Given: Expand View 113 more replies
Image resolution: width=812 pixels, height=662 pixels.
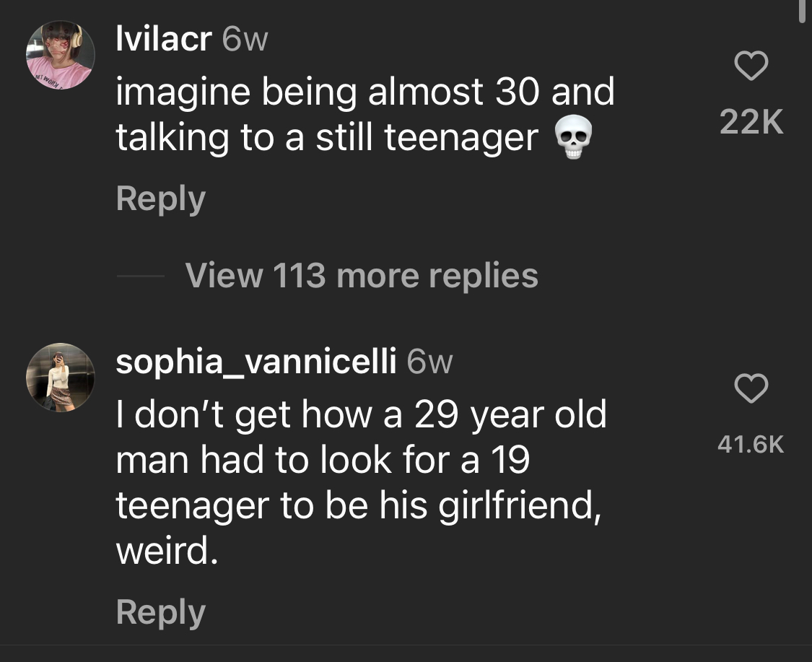Looking at the screenshot, I should 362,275.
